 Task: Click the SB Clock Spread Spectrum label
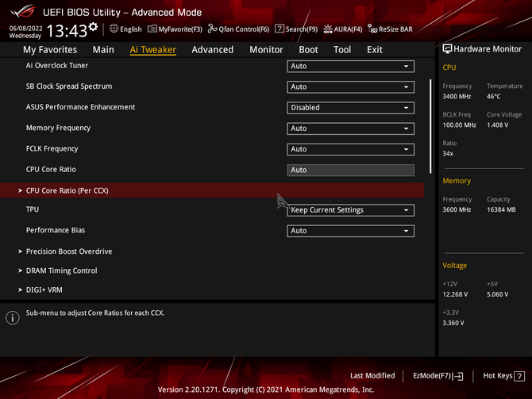coord(69,86)
